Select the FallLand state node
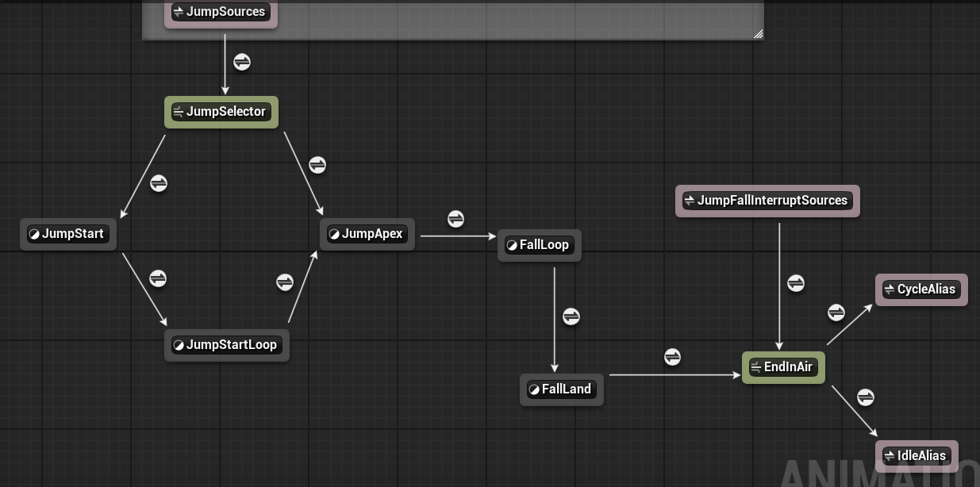 562,389
